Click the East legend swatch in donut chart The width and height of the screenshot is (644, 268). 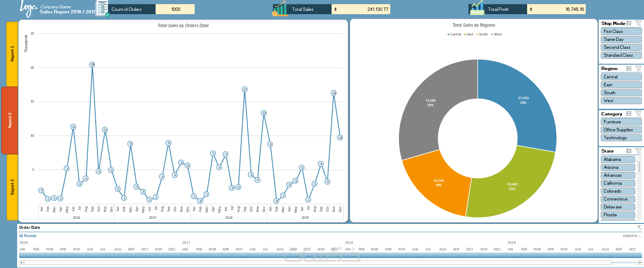pyautogui.click(x=465, y=34)
